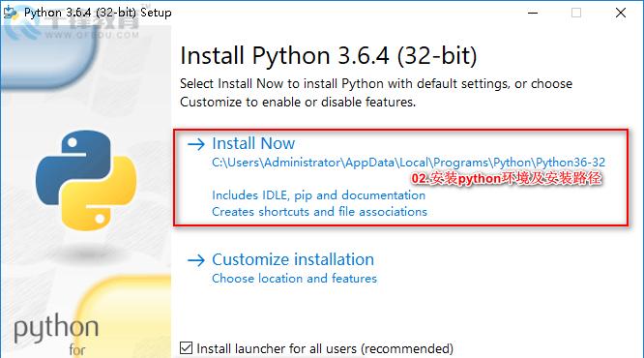The image size is (644, 358).
Task: Click the red Chinese annotation text
Action: pyautogui.click(x=506, y=178)
